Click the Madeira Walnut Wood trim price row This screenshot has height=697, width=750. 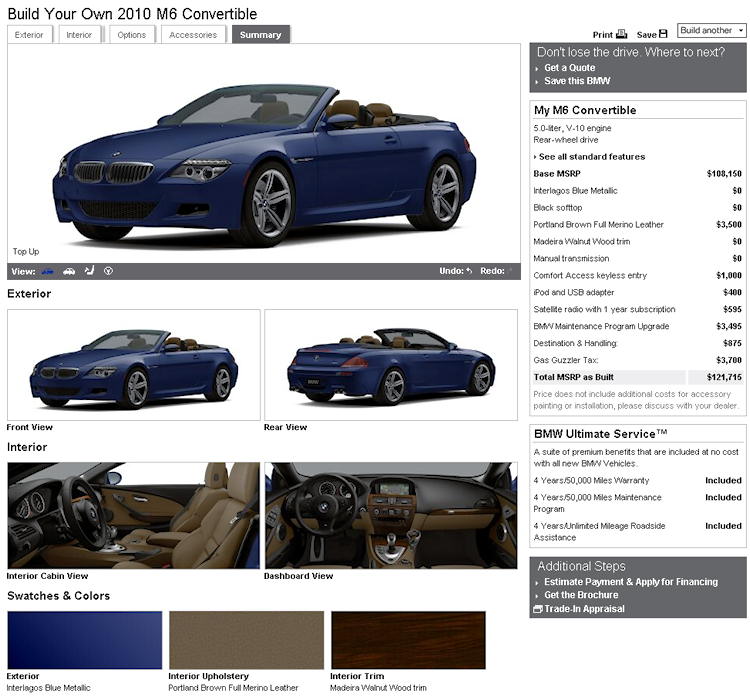[638, 242]
